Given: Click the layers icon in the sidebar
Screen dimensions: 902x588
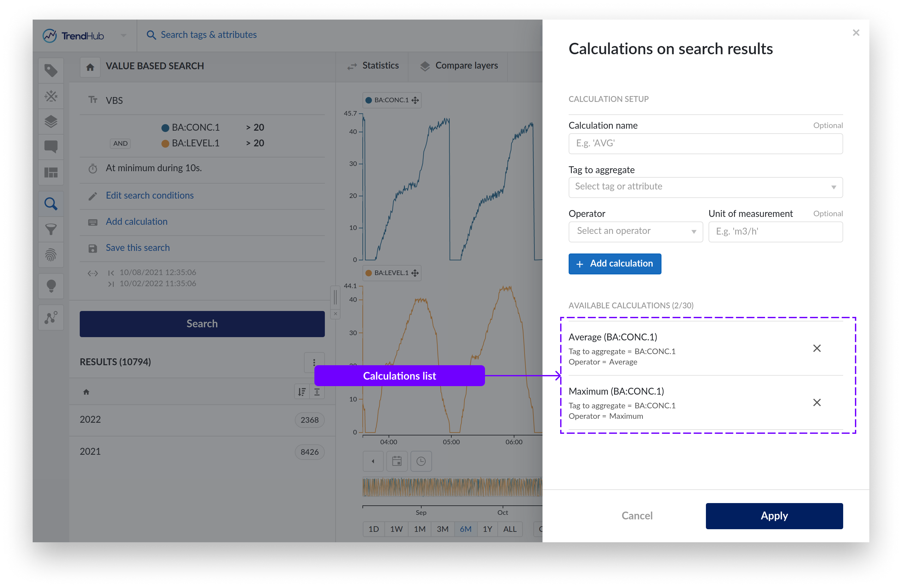Looking at the screenshot, I should coord(51,122).
